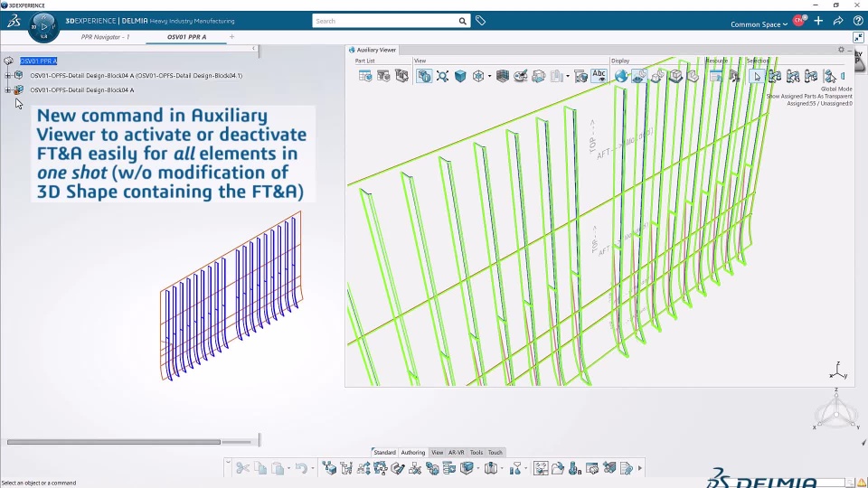Click the view orientation robot triad
This screenshot has width=868, height=488.
click(835, 410)
